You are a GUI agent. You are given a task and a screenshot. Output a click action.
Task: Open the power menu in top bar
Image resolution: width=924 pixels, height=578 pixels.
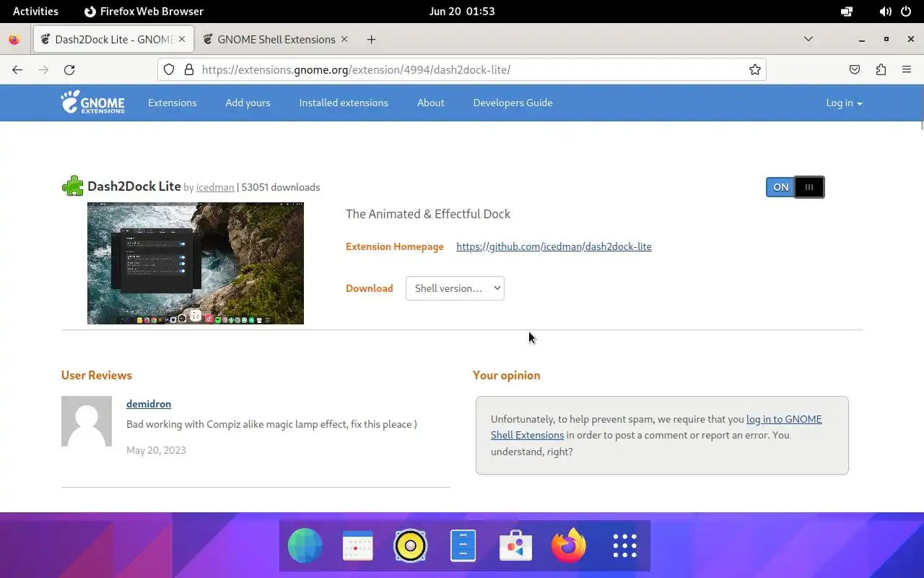pos(907,12)
